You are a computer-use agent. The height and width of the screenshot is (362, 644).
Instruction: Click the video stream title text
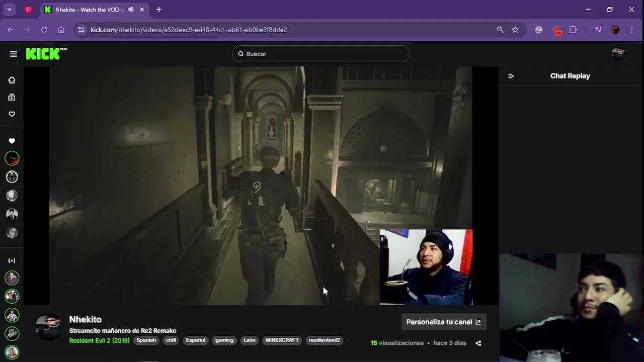point(122,331)
